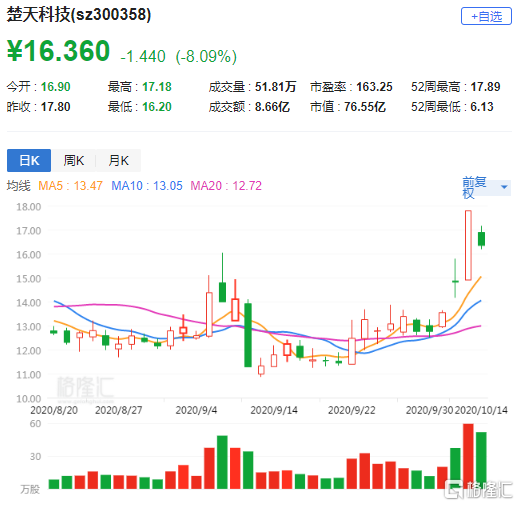Click the last green volume bar

[x=481, y=460]
